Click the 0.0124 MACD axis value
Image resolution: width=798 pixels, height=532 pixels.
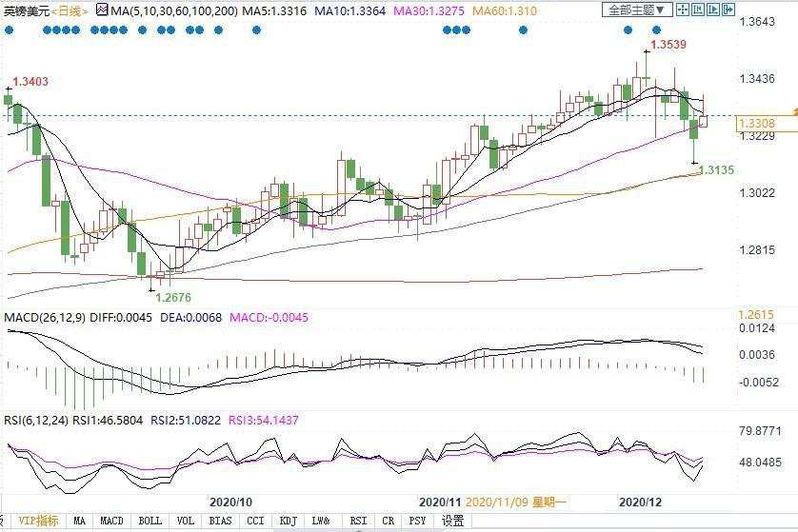point(757,328)
